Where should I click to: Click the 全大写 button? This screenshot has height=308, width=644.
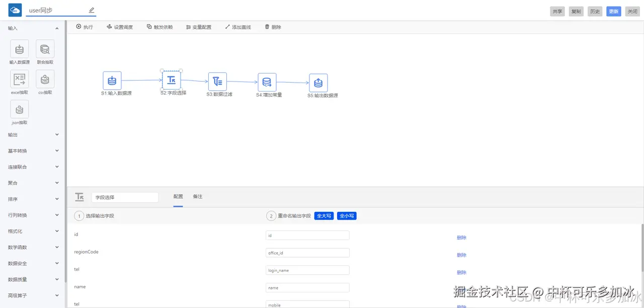[324, 216]
